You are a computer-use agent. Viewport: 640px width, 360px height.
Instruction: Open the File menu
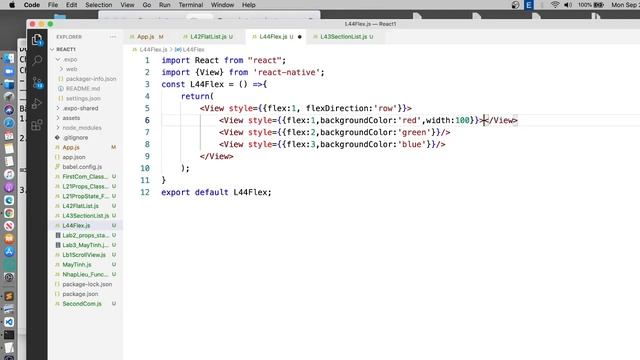point(53,5)
